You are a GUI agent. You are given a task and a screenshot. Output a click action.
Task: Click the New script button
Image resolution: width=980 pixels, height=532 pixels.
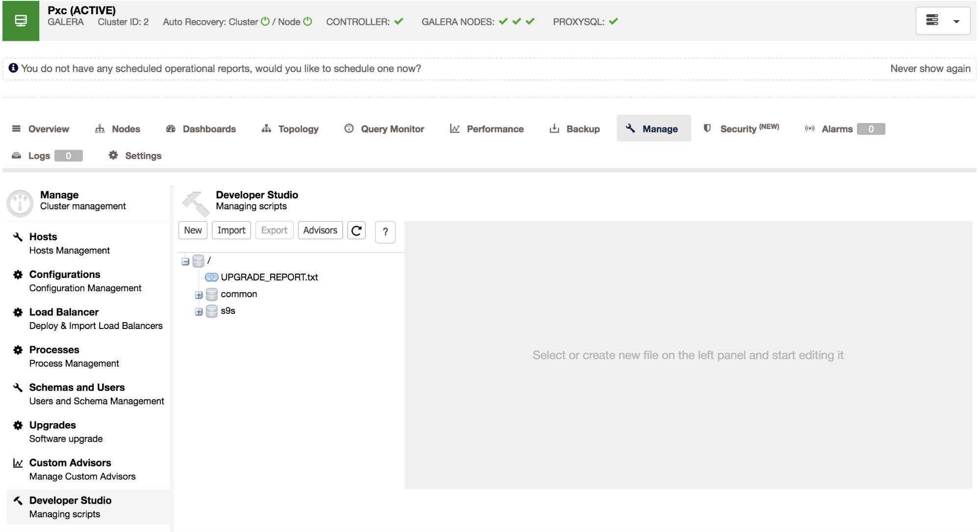[193, 230]
